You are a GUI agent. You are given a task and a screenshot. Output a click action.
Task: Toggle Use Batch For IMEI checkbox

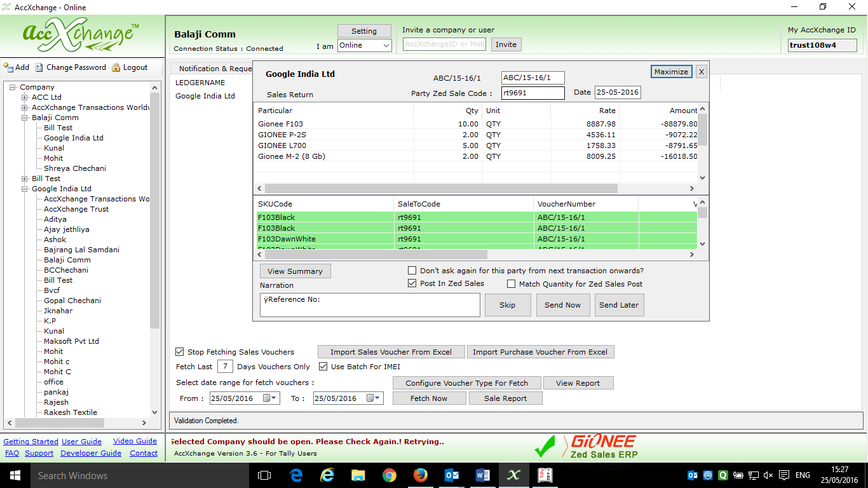point(323,367)
